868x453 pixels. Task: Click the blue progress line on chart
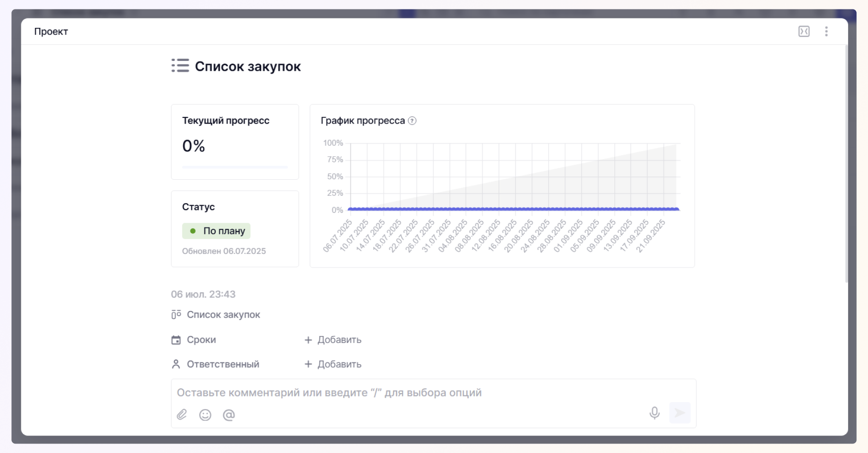(x=513, y=209)
